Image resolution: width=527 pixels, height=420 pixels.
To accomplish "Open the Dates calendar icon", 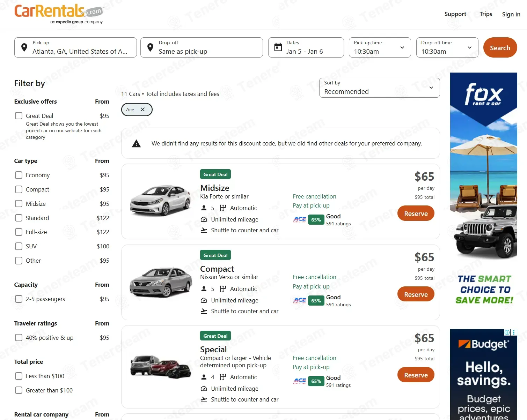I will [278, 47].
